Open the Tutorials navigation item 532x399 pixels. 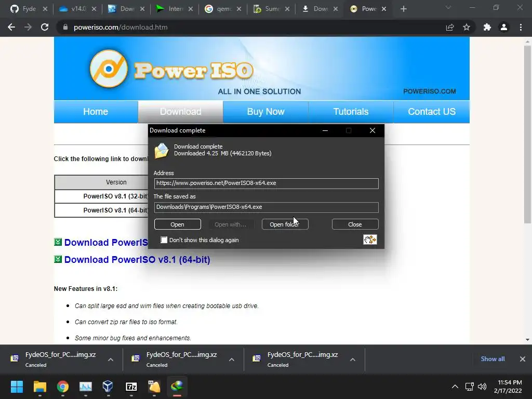coord(351,112)
